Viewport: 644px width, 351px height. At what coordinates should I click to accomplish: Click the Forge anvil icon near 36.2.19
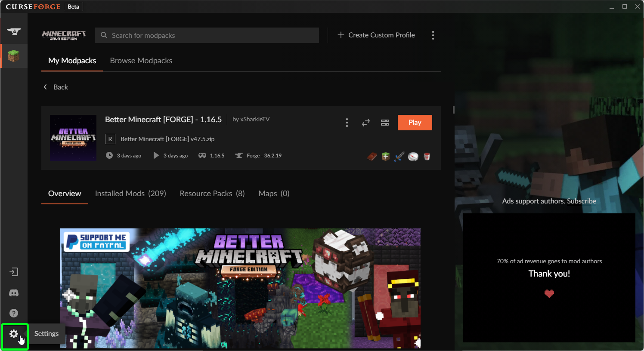239,155
